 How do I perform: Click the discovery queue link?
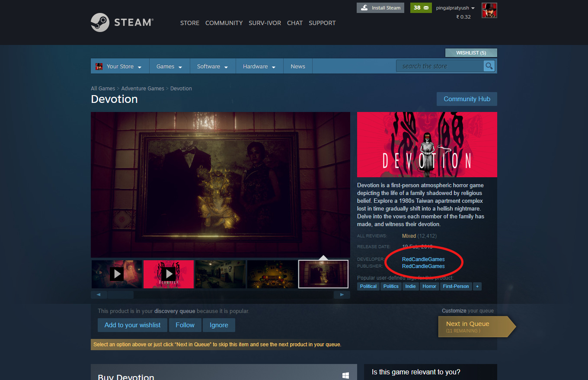(175, 311)
